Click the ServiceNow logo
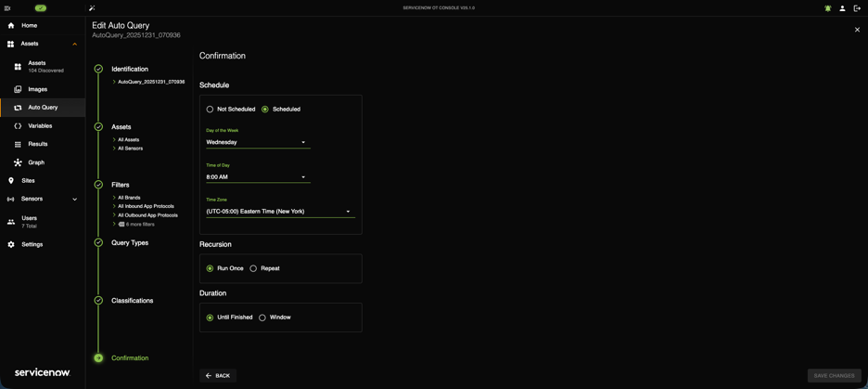The image size is (868, 389). tap(43, 372)
